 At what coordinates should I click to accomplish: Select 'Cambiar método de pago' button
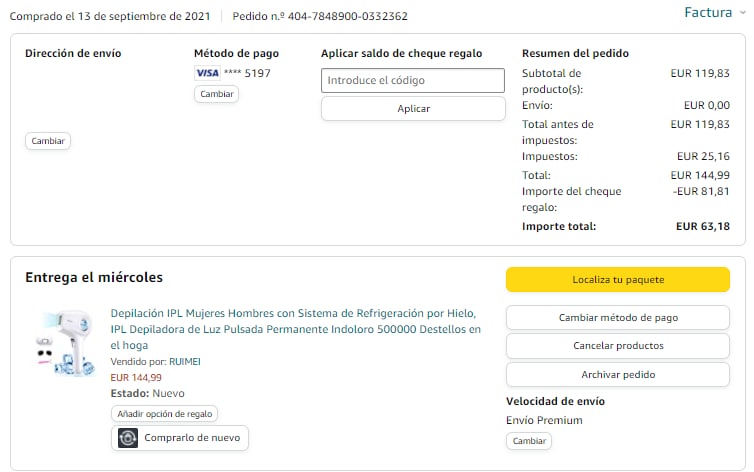tap(617, 317)
